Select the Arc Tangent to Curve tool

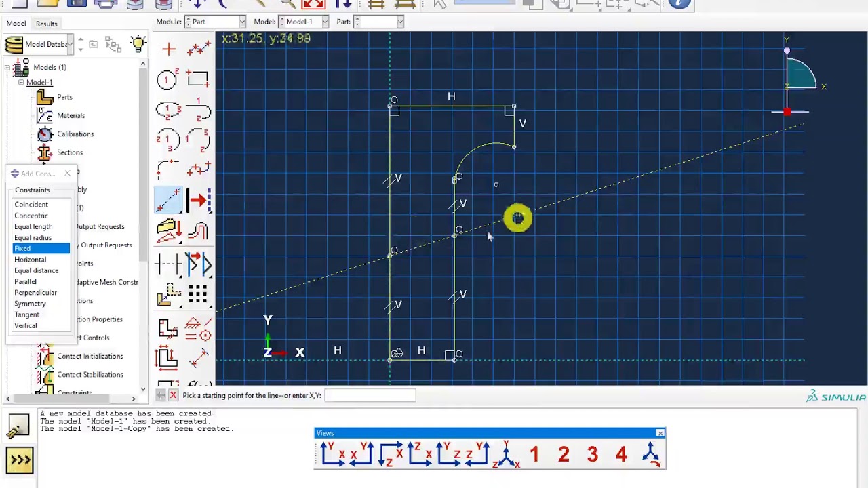pos(199,109)
